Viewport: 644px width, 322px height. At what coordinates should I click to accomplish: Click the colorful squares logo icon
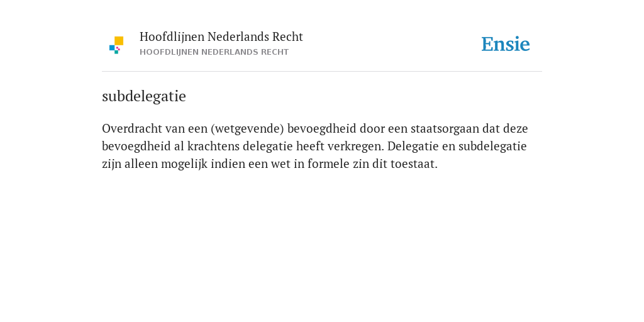tap(116, 45)
